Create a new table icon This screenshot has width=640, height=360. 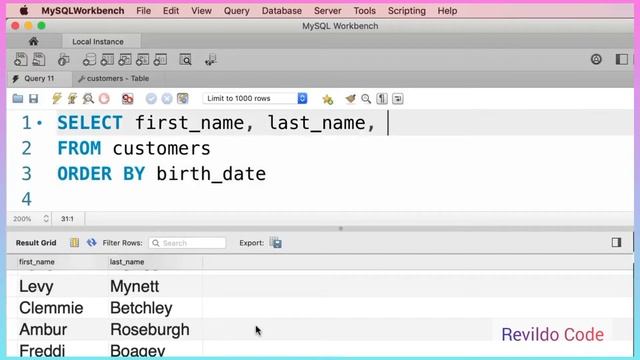click(107, 60)
